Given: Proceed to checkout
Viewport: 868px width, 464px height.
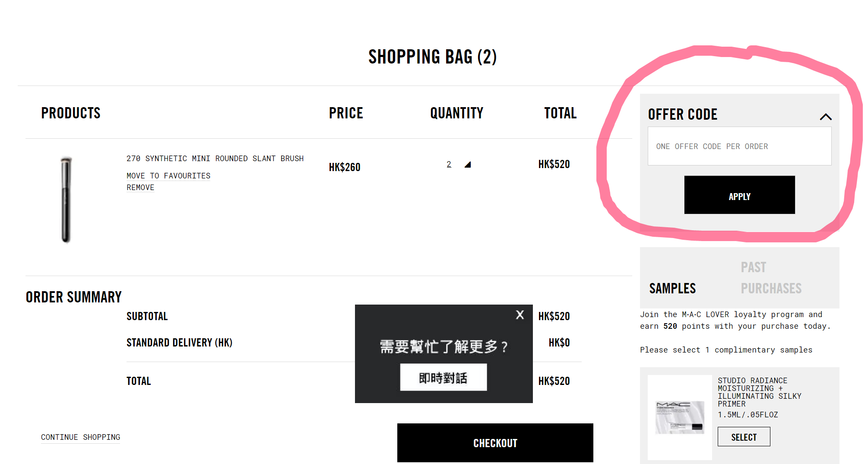Looking at the screenshot, I should (x=495, y=442).
